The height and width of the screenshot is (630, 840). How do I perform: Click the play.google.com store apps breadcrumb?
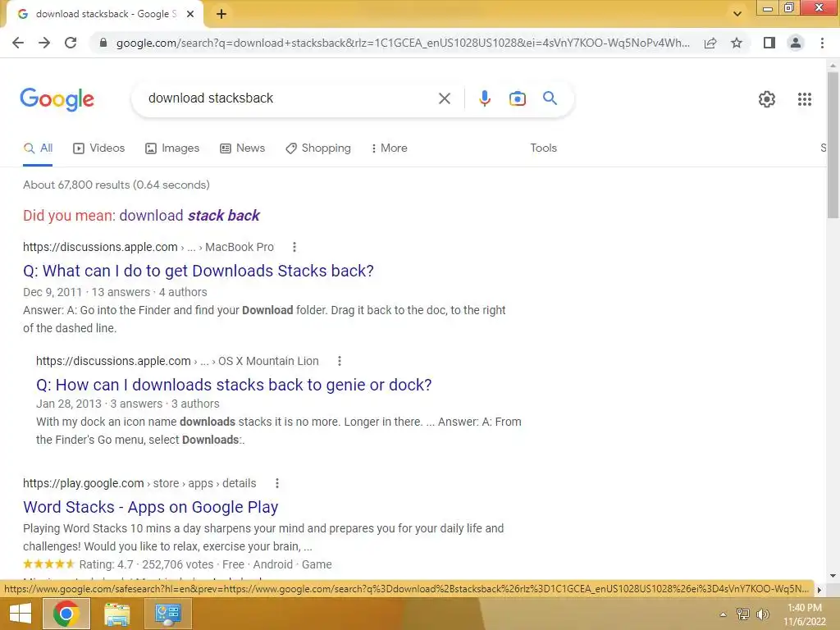(x=139, y=483)
